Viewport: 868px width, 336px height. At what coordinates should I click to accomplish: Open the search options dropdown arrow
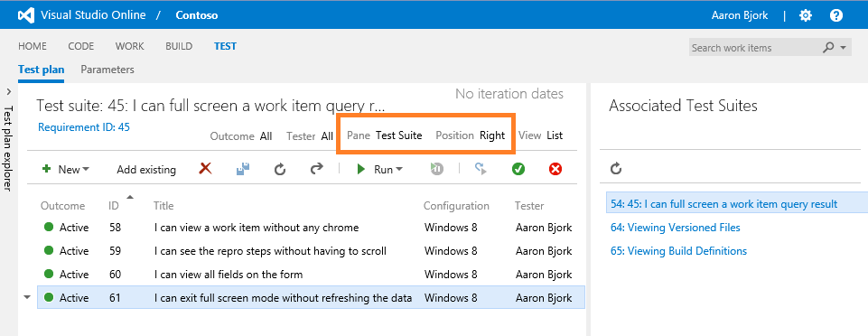coord(843,48)
